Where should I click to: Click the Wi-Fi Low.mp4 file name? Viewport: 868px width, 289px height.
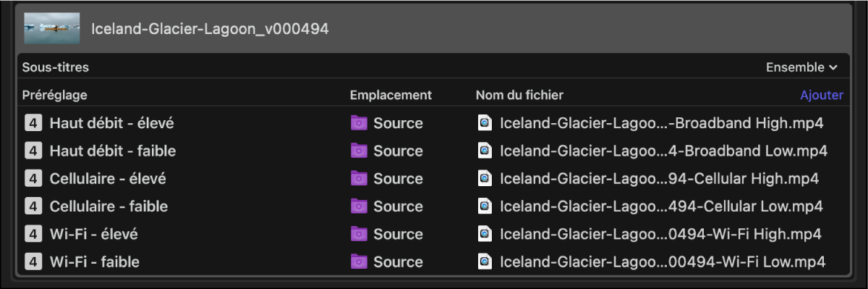point(663,261)
